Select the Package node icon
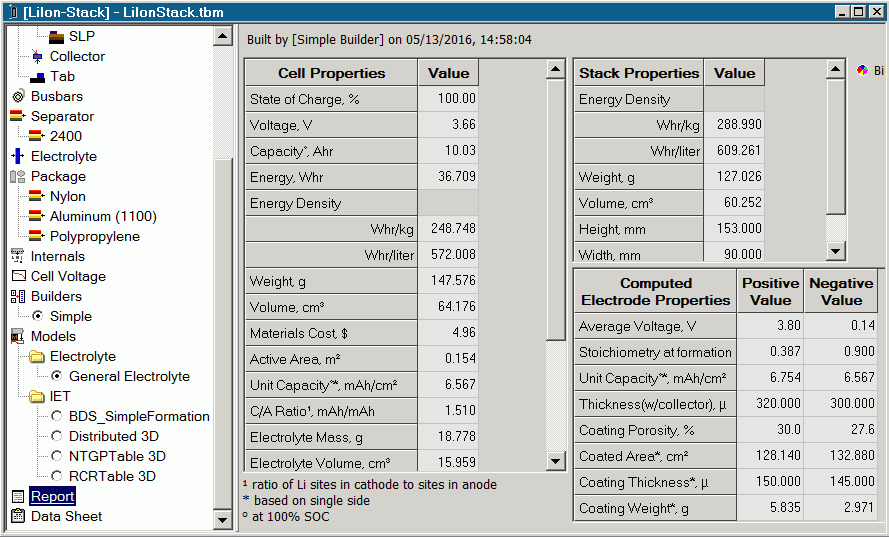This screenshot has height=537, width=889. 17,177
